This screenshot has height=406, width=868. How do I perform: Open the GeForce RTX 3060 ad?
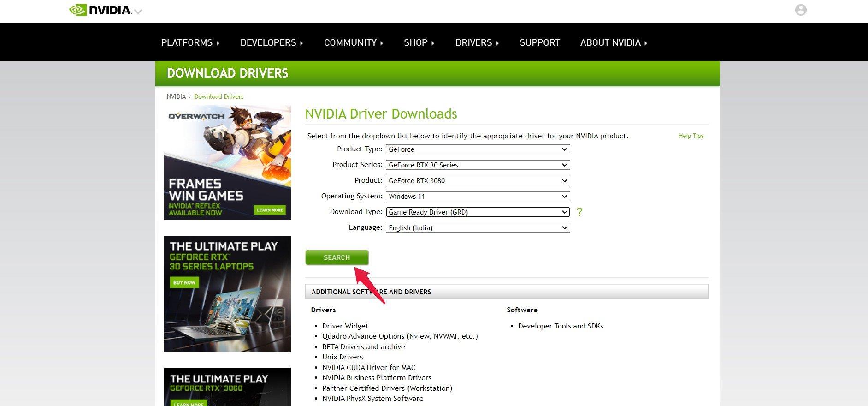click(x=227, y=387)
